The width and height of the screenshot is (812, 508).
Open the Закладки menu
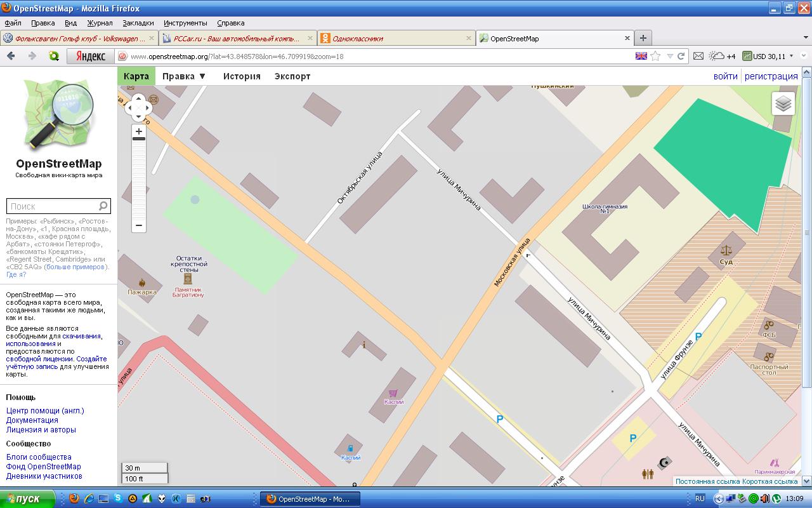pos(138,23)
